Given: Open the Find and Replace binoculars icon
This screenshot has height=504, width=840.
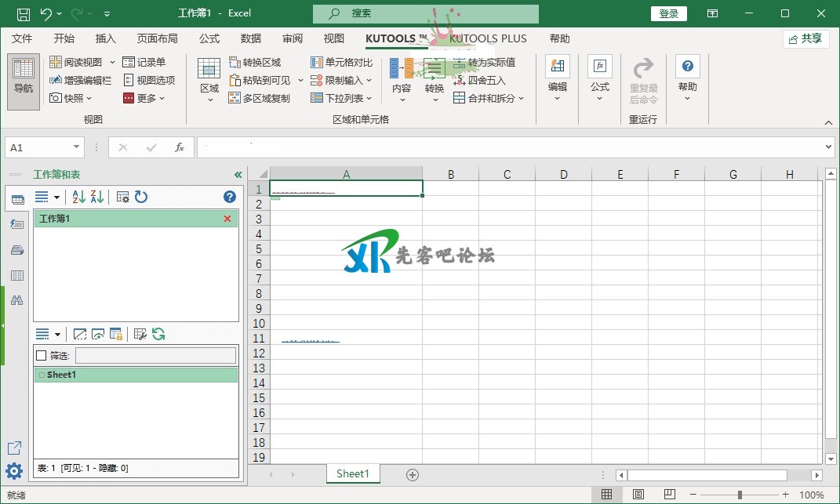Looking at the screenshot, I should [x=16, y=299].
